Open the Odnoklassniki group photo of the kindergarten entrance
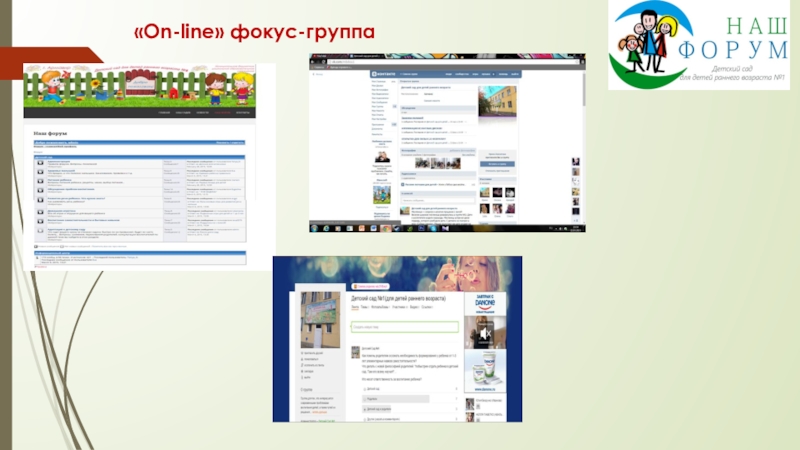This screenshot has height=450, width=800. pos(320,319)
